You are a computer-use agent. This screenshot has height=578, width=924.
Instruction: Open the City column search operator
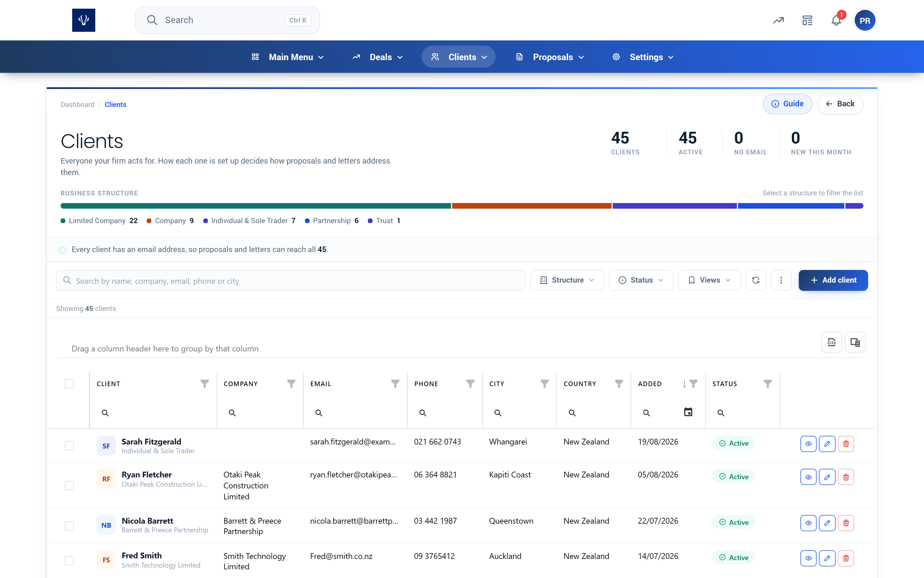coord(498,413)
